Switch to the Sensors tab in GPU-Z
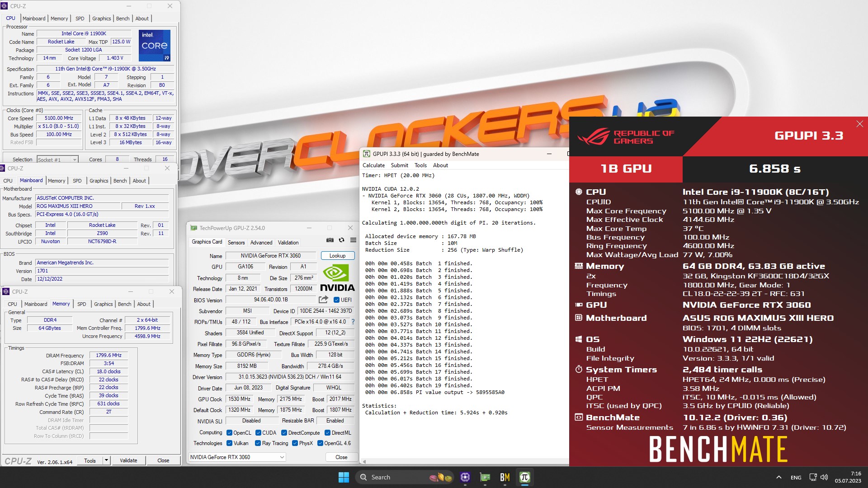 (236, 243)
